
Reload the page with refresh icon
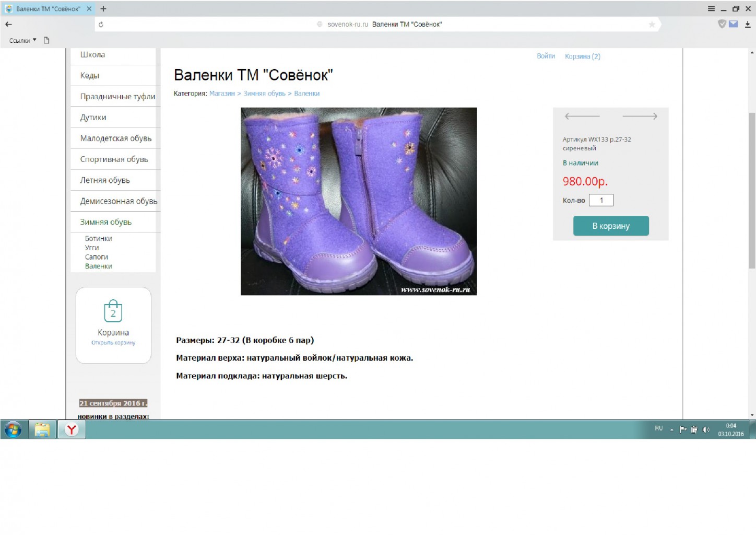coord(101,24)
